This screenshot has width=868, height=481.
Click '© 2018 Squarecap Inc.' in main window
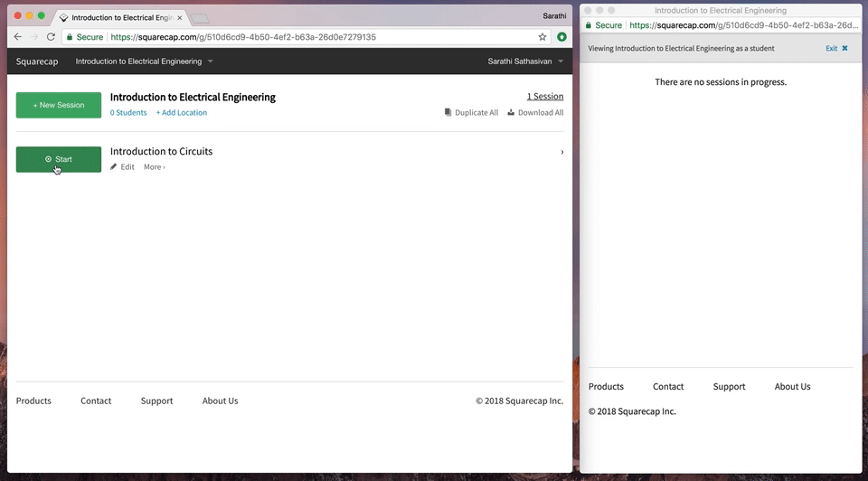click(519, 401)
